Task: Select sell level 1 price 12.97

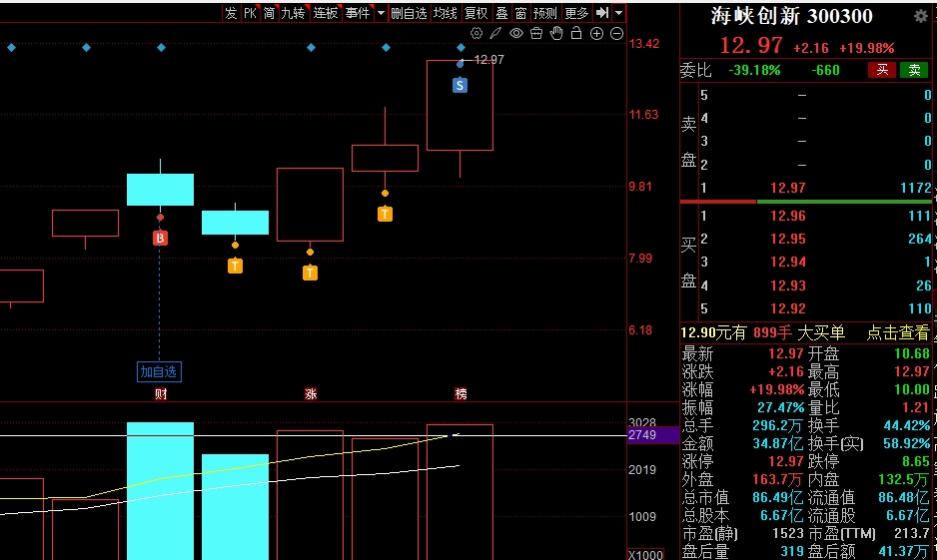Action: click(x=787, y=188)
